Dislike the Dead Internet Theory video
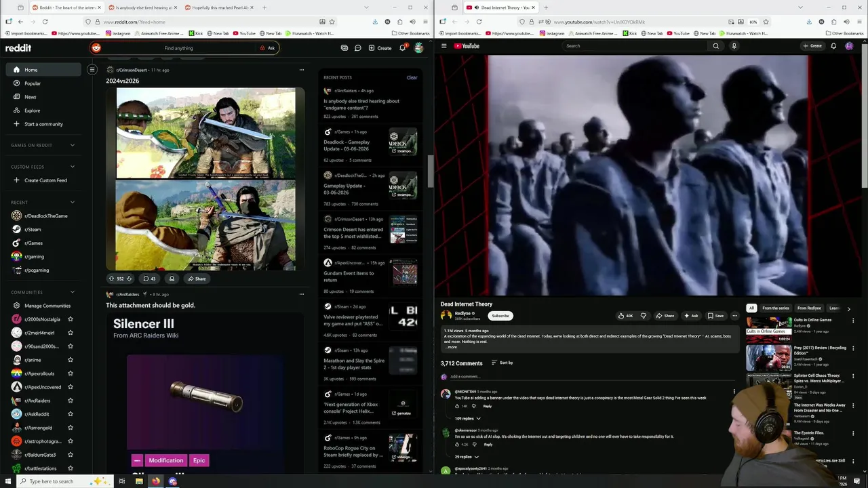Viewport: 868px width, 488px height. (644, 316)
